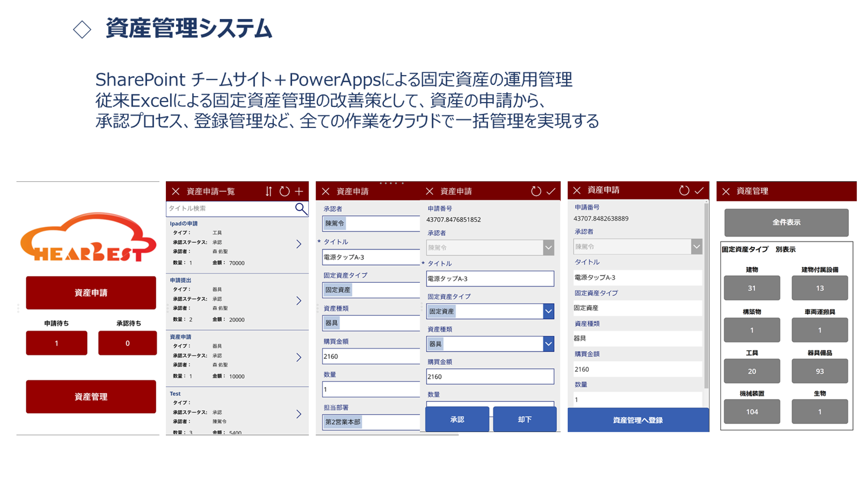Viewport: 868px width, 481px height.
Task: Click Test list title
Action: [175, 394]
